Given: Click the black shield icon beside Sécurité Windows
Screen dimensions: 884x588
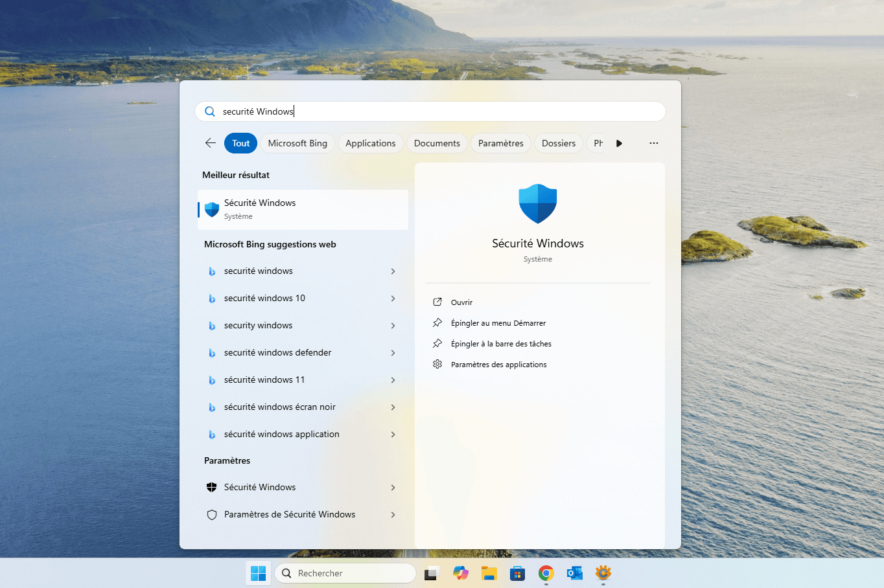Looking at the screenshot, I should coord(211,487).
